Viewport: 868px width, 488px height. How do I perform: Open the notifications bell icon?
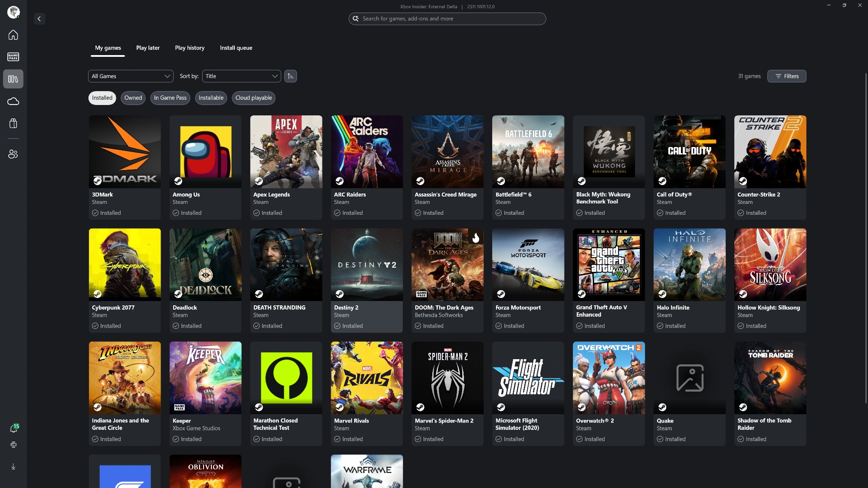pyautogui.click(x=13, y=429)
